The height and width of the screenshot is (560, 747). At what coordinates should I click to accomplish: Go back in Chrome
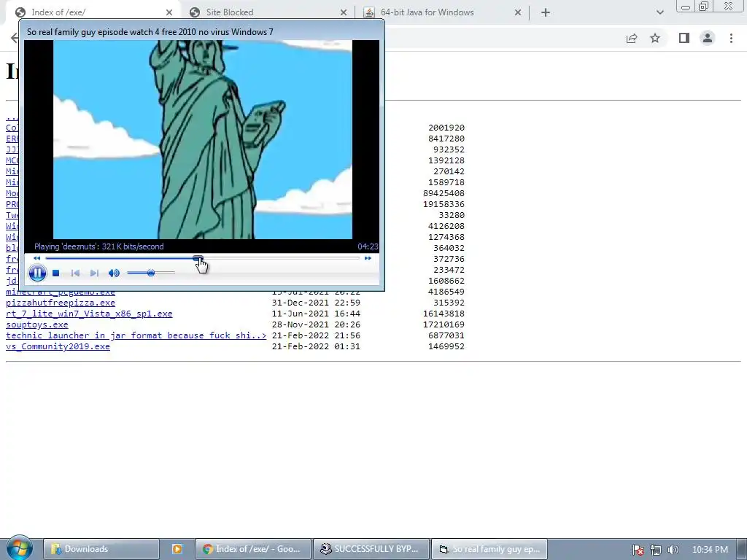pos(15,38)
